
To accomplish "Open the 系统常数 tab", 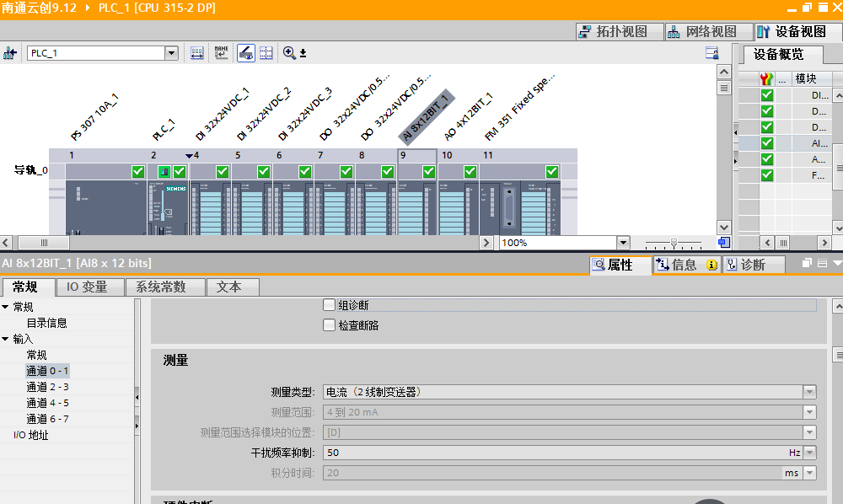I will click(165, 287).
